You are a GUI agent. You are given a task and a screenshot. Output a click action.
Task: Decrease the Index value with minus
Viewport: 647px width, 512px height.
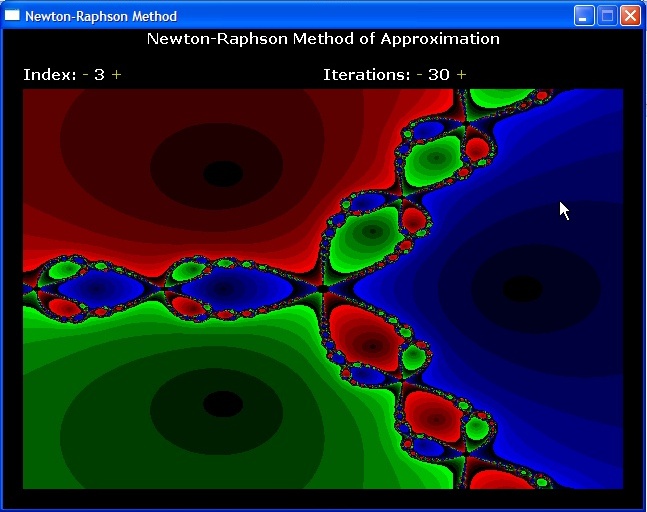[x=86, y=75]
